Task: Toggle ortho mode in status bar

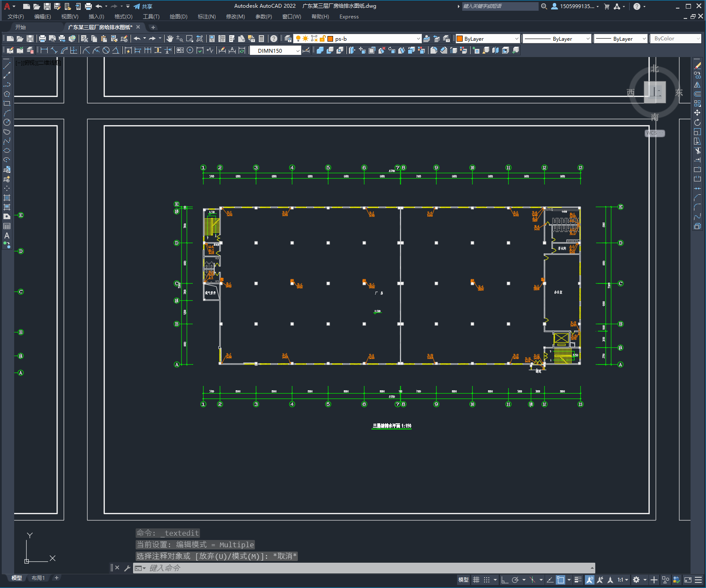Action: pos(505,580)
